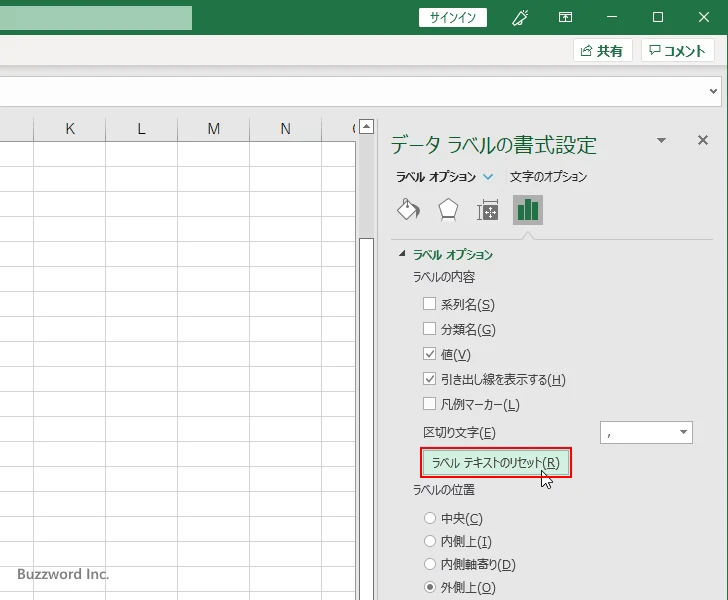Select column K header
Viewport: 728px width, 600px height.
coord(70,129)
